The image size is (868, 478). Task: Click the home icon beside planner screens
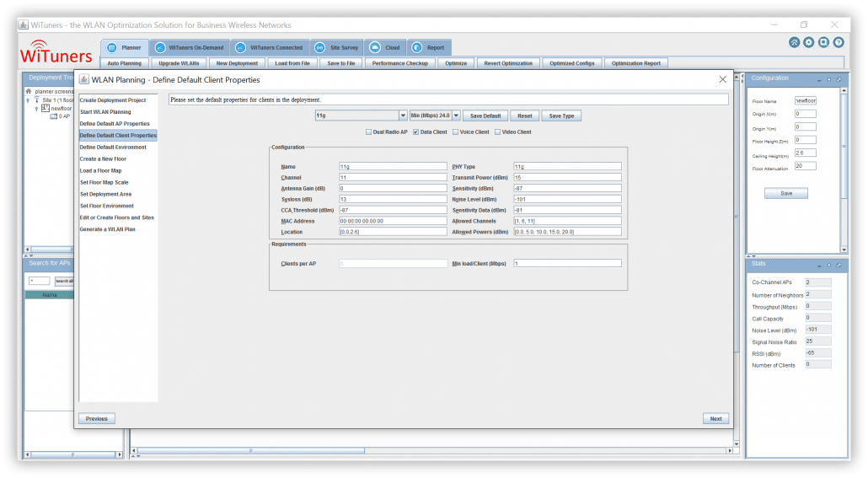click(29, 91)
